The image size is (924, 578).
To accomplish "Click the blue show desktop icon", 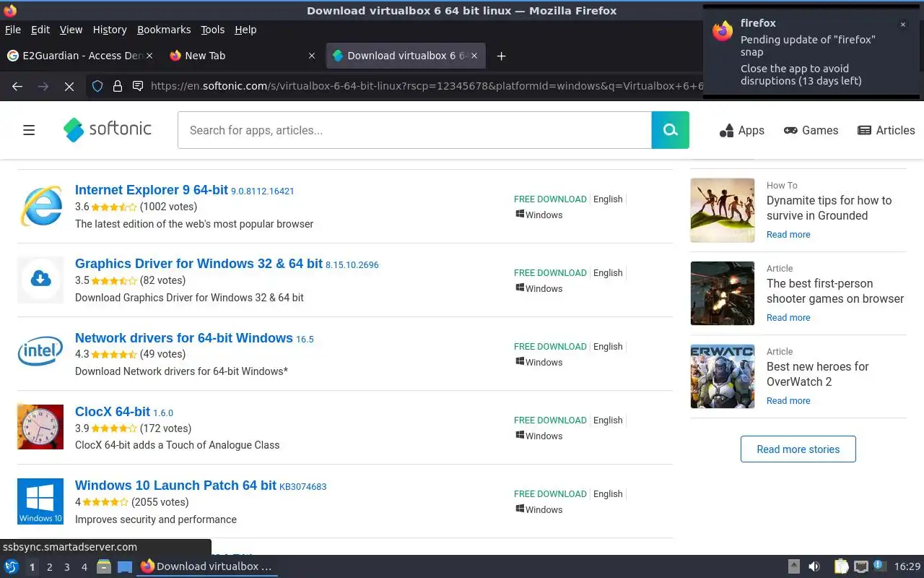I will click(125, 566).
